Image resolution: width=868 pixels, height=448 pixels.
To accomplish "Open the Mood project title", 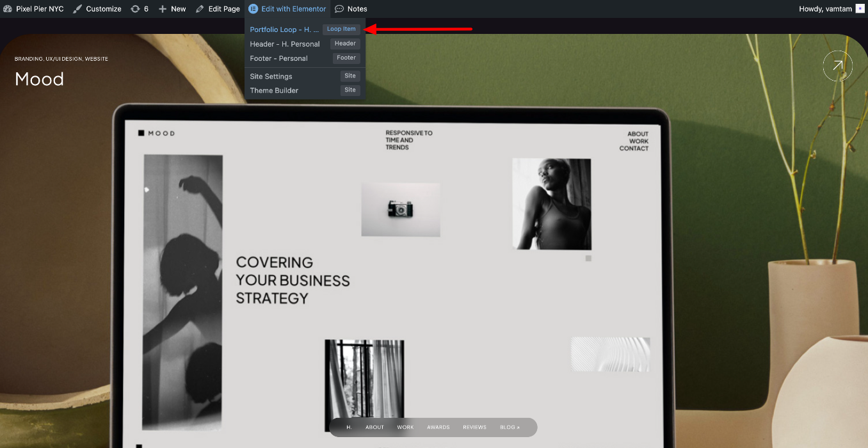I will 40,79.
